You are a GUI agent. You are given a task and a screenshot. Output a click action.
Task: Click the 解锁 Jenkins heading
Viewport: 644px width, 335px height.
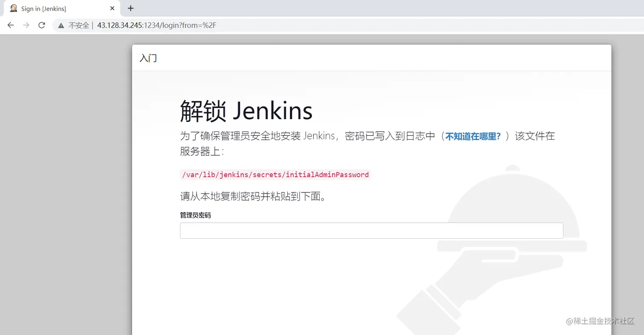246,111
